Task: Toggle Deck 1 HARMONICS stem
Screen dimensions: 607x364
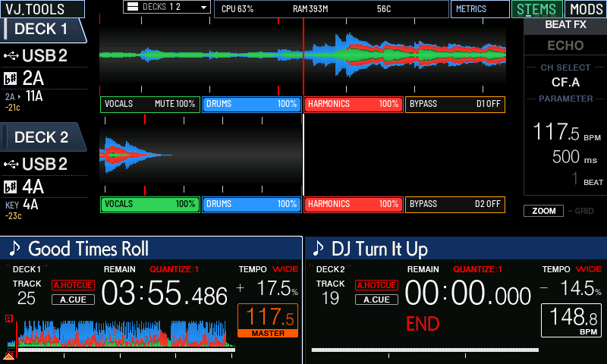Action: [354, 105]
